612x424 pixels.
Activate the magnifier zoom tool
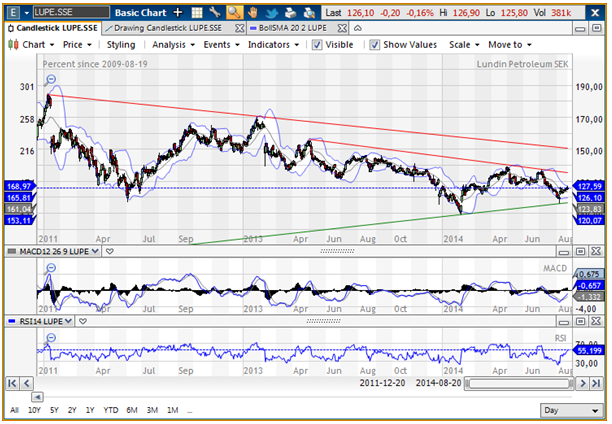232,12
